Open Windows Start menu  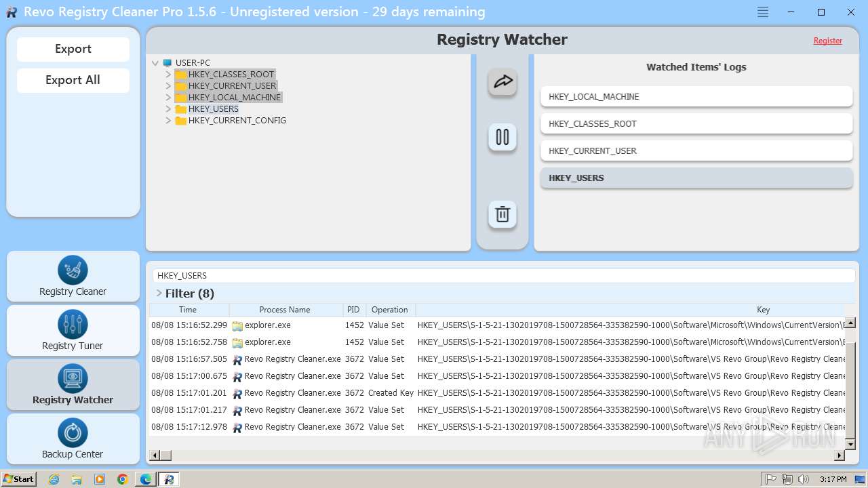(18, 479)
